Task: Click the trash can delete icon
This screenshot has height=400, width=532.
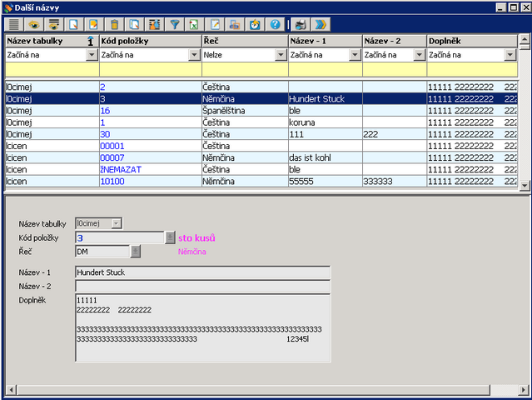Action: (x=115, y=24)
